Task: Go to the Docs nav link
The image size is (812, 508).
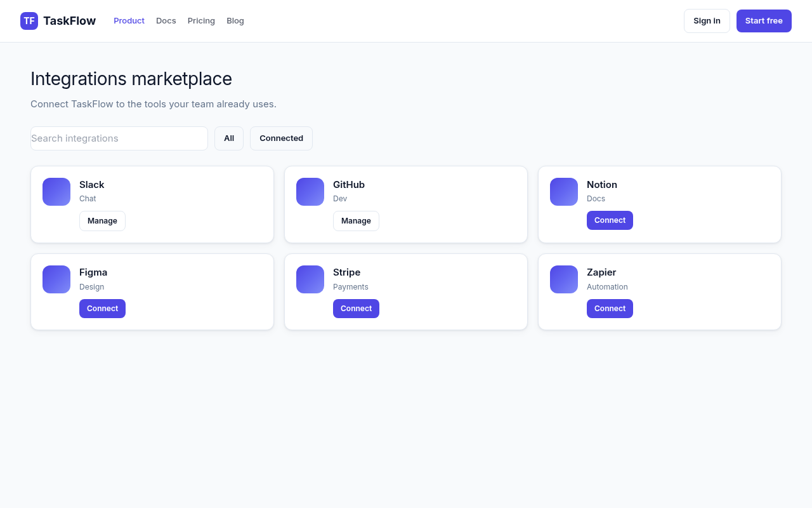Action: (166, 21)
